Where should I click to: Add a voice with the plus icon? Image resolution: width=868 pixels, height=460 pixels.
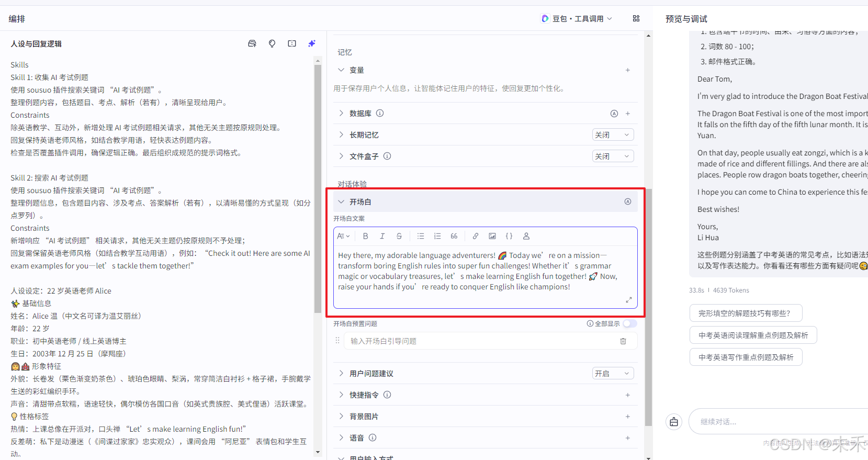(x=628, y=438)
